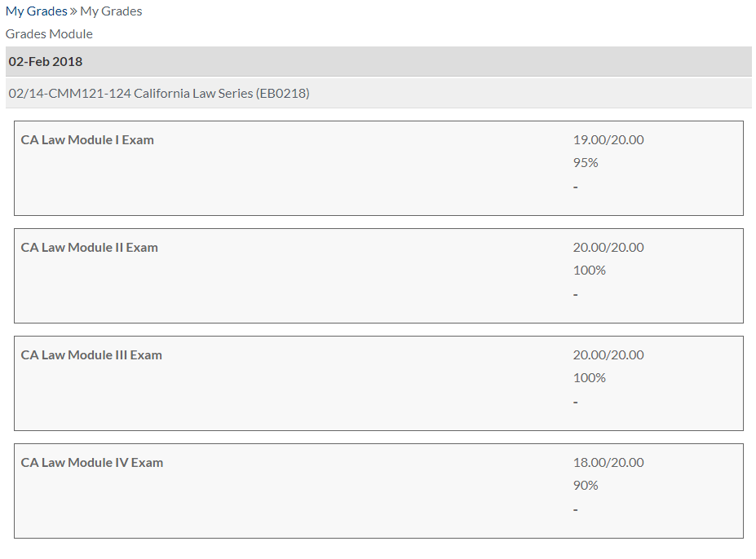Click the dash under Module IV's 90%
The image size is (756, 559).
click(576, 510)
